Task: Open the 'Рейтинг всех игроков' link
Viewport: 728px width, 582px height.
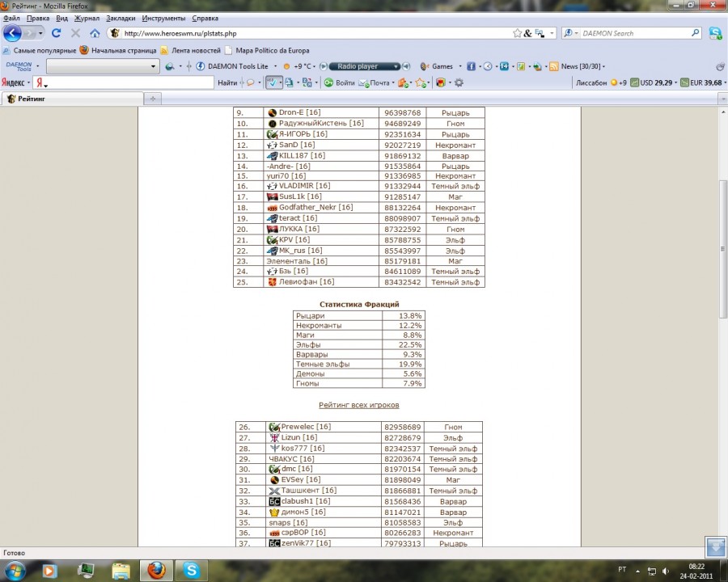Action: 358,405
